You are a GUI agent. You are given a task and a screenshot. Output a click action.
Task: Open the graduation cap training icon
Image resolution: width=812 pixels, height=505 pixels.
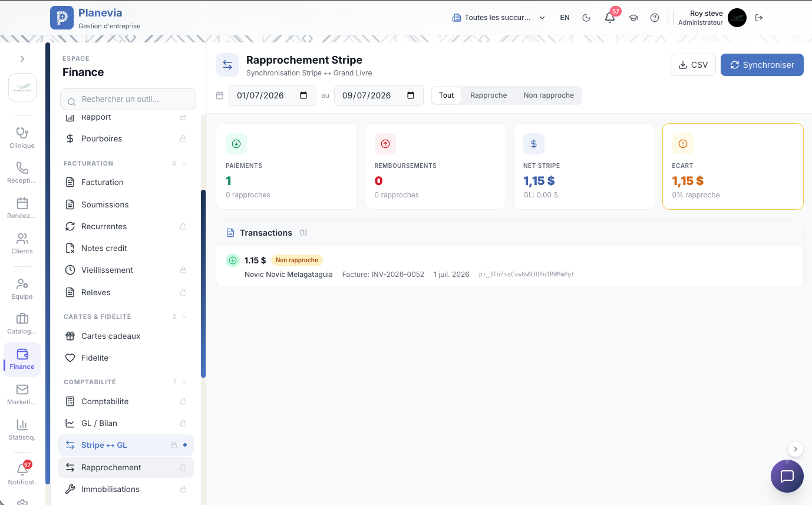pos(633,18)
